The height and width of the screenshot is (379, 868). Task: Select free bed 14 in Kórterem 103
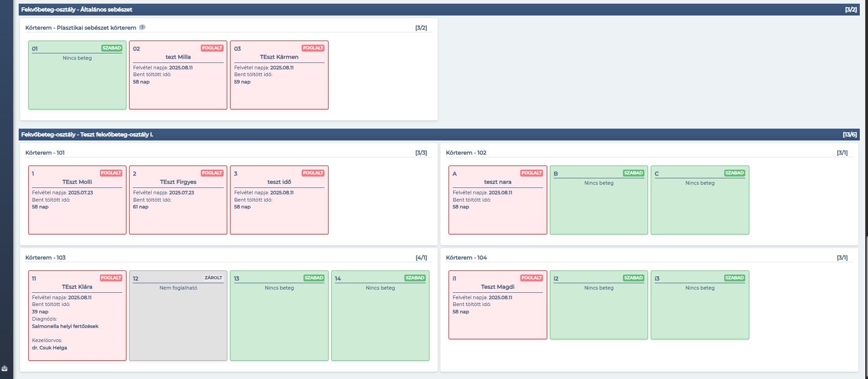point(380,316)
